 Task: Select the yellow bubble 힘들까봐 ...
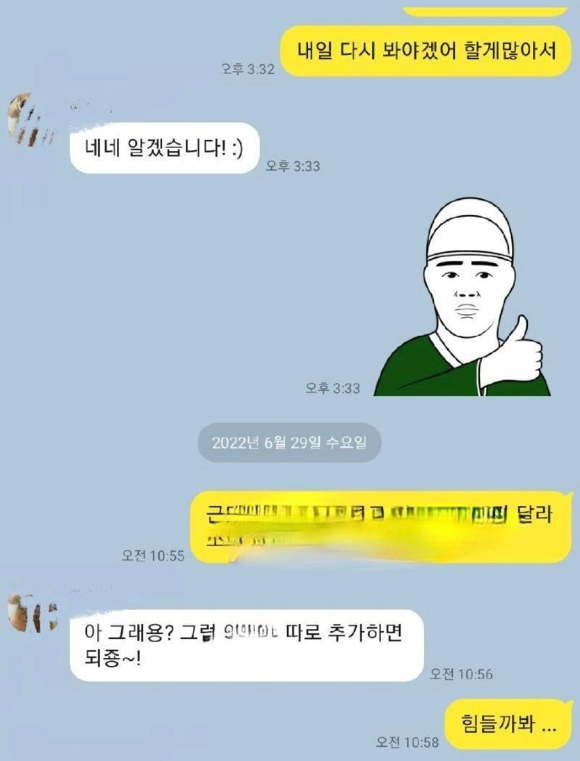509,724
